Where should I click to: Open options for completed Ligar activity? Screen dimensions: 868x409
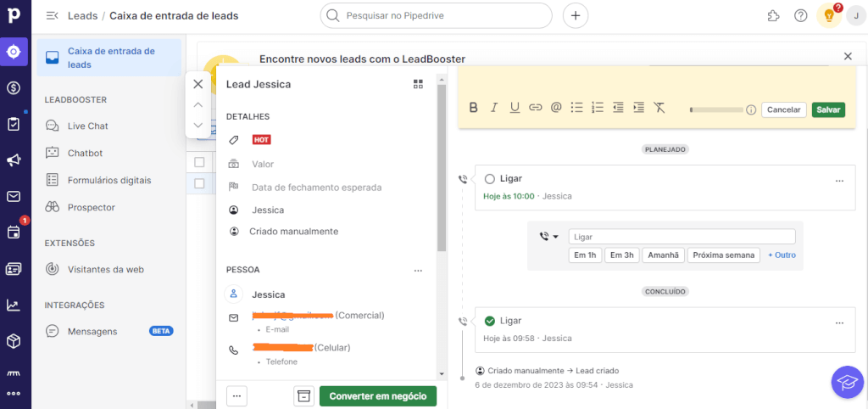[840, 322]
